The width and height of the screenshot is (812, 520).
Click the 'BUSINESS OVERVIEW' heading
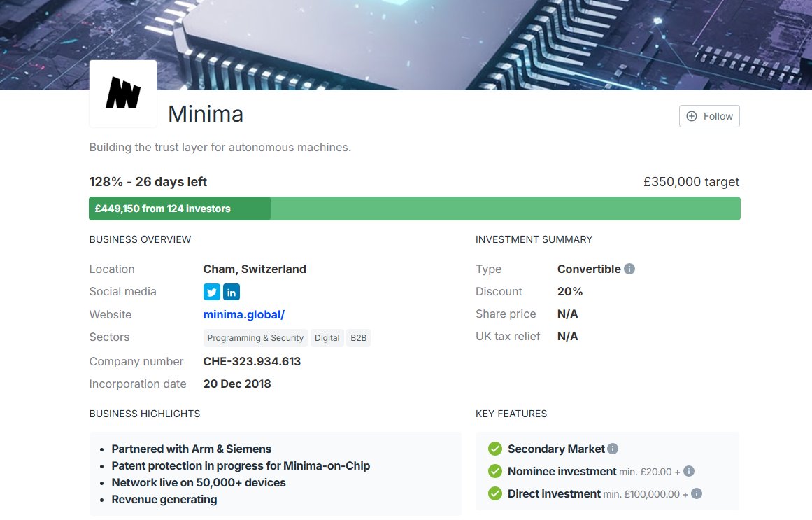pyautogui.click(x=140, y=239)
